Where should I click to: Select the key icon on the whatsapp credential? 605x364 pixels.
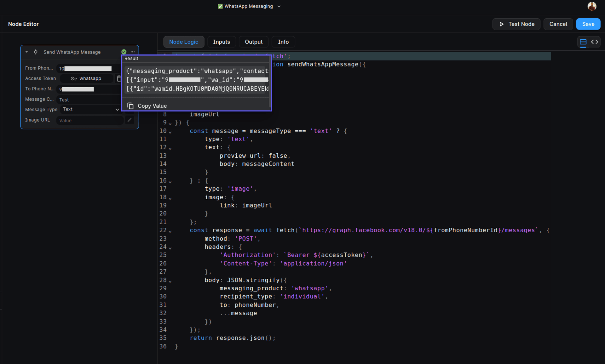(74, 78)
